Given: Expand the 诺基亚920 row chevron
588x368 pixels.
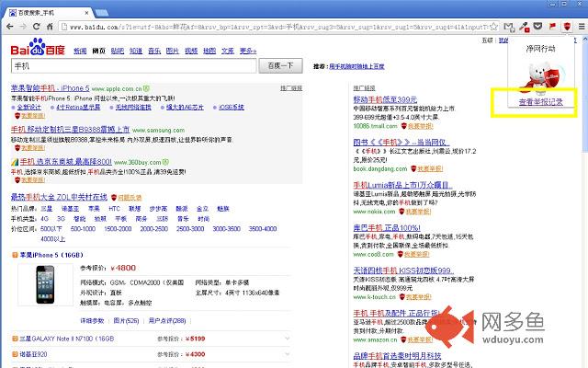Looking at the screenshot, I should [288, 354].
